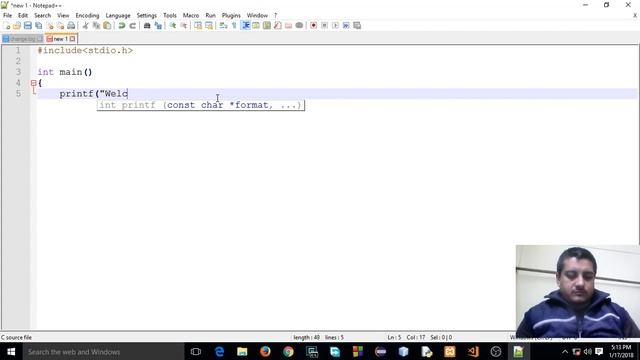640x360 pixels.
Task: Click the volume icon in system tray
Action: [588, 351]
